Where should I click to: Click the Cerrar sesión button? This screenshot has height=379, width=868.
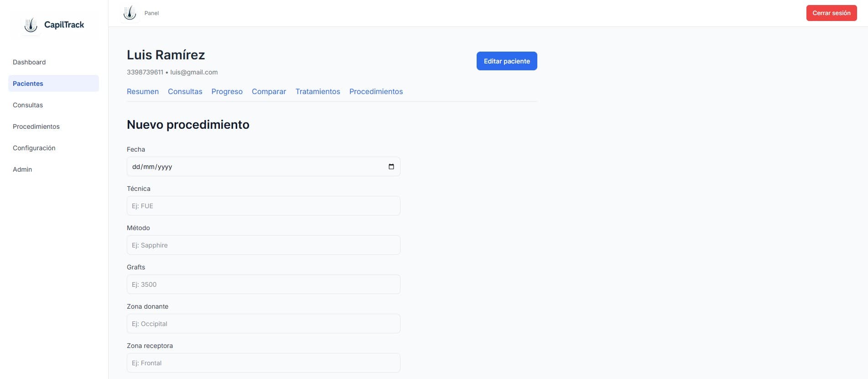[831, 13]
